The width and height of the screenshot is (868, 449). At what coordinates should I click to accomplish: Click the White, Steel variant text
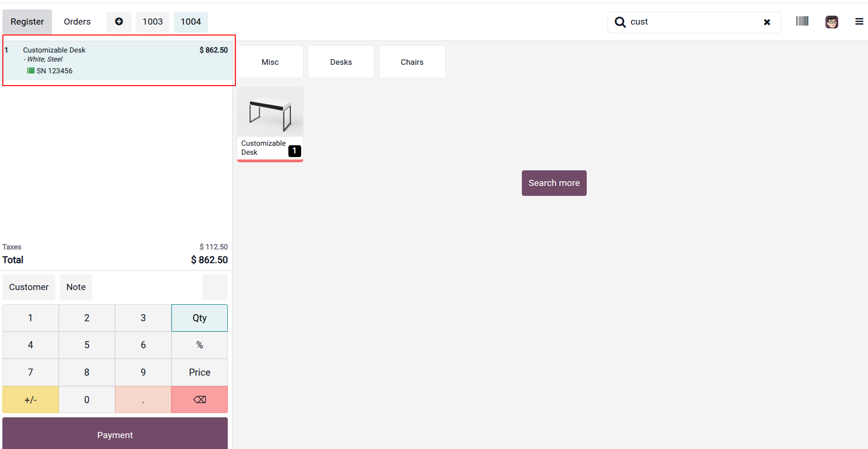pyautogui.click(x=45, y=59)
